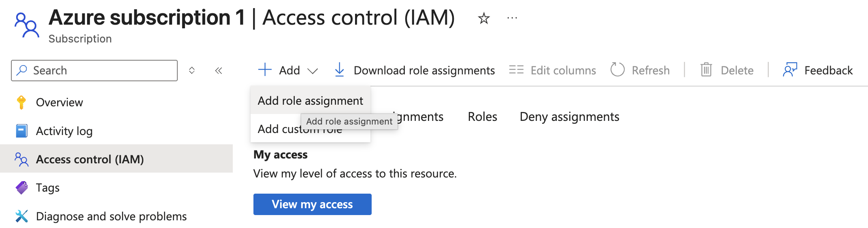
Task: Click the Feedback person icon
Action: 790,70
